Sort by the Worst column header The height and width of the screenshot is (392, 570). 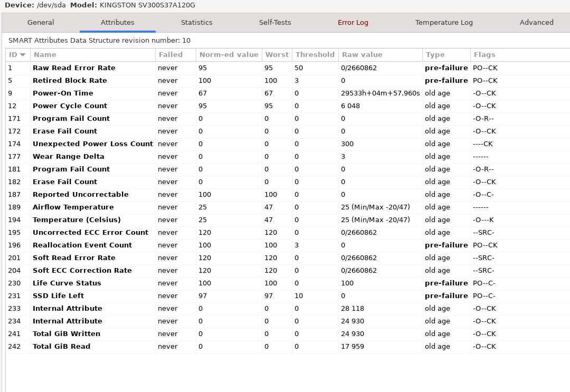(277, 55)
